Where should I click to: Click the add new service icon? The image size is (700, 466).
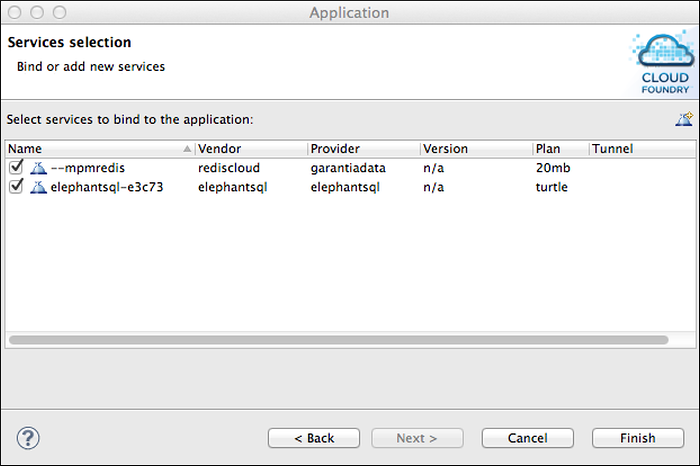[x=684, y=119]
